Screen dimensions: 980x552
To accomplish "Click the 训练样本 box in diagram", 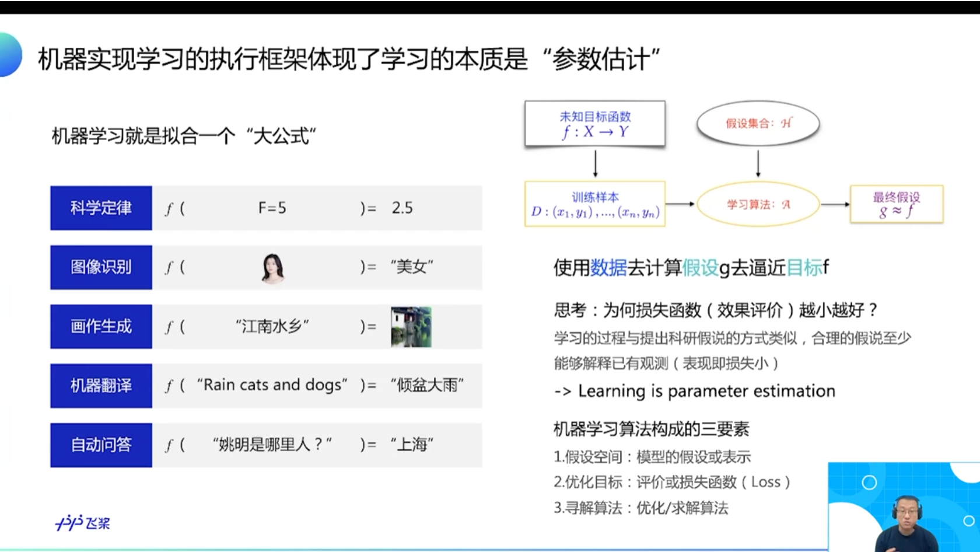I will [595, 204].
